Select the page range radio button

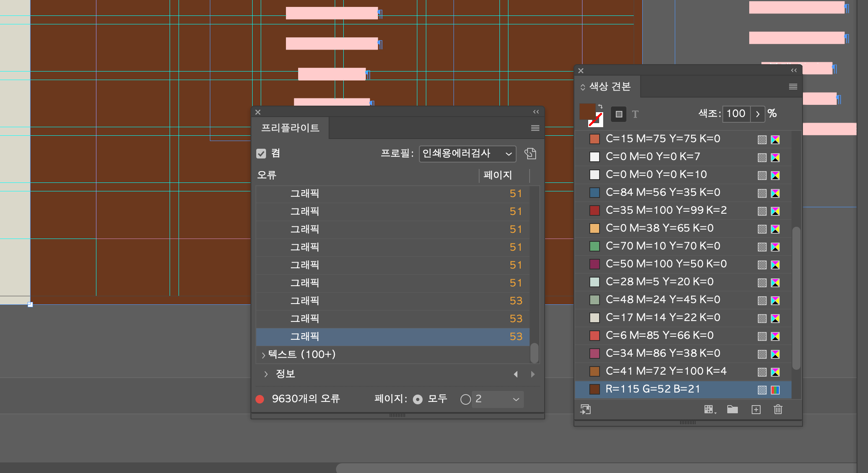click(x=465, y=399)
